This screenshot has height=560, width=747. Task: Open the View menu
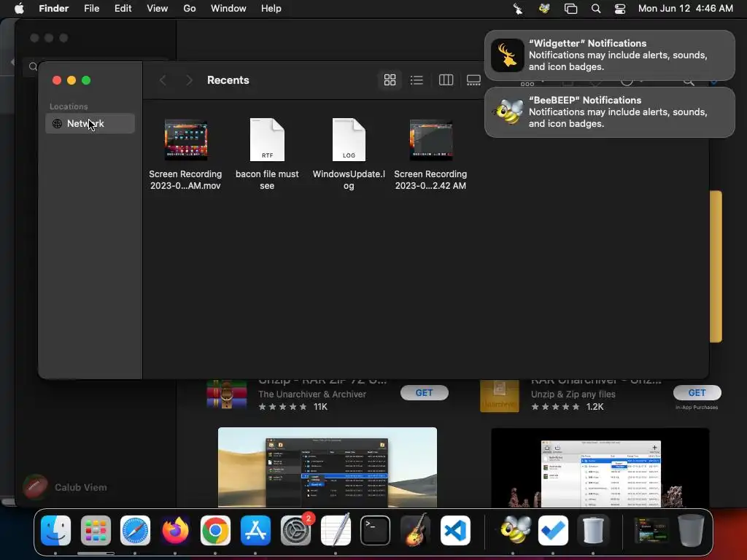pyautogui.click(x=158, y=9)
